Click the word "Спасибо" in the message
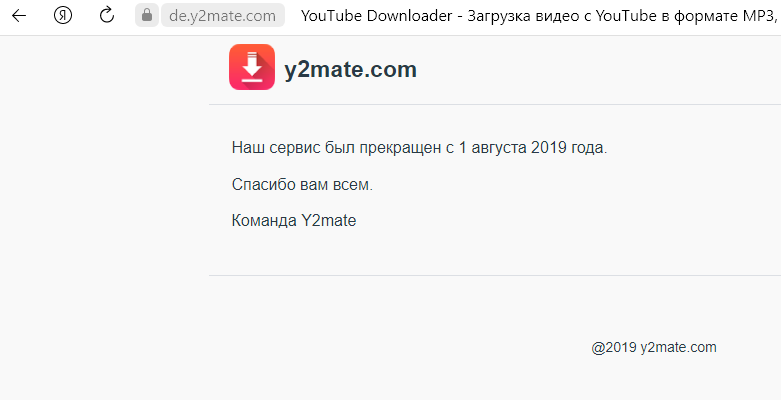Screen dimensions: 781x400 coord(264,185)
